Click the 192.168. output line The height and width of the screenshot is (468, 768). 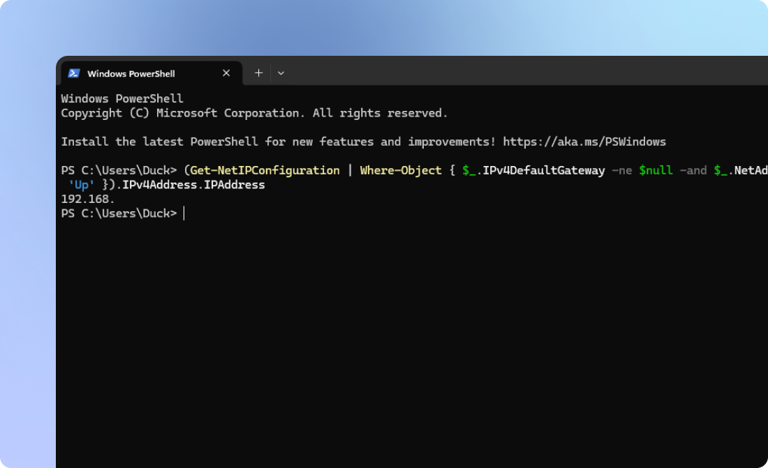click(88, 199)
